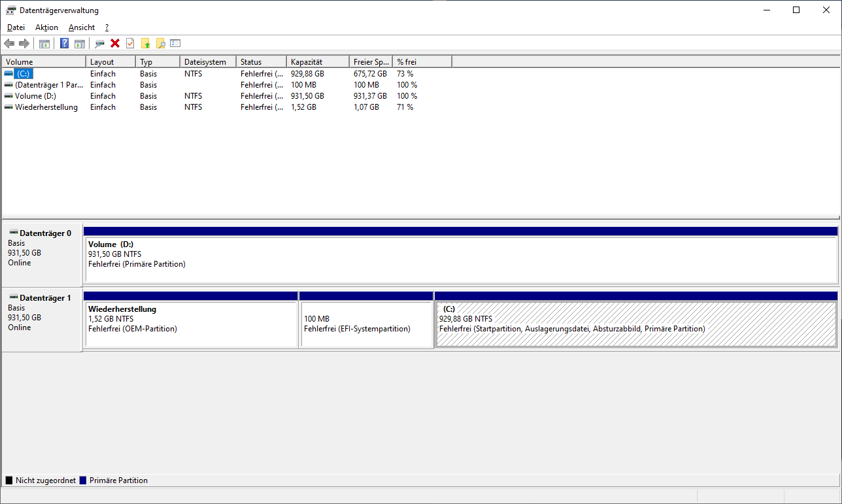Sort by the Kapazität column header
Viewport: 842px width, 504px height.
[x=318, y=62]
